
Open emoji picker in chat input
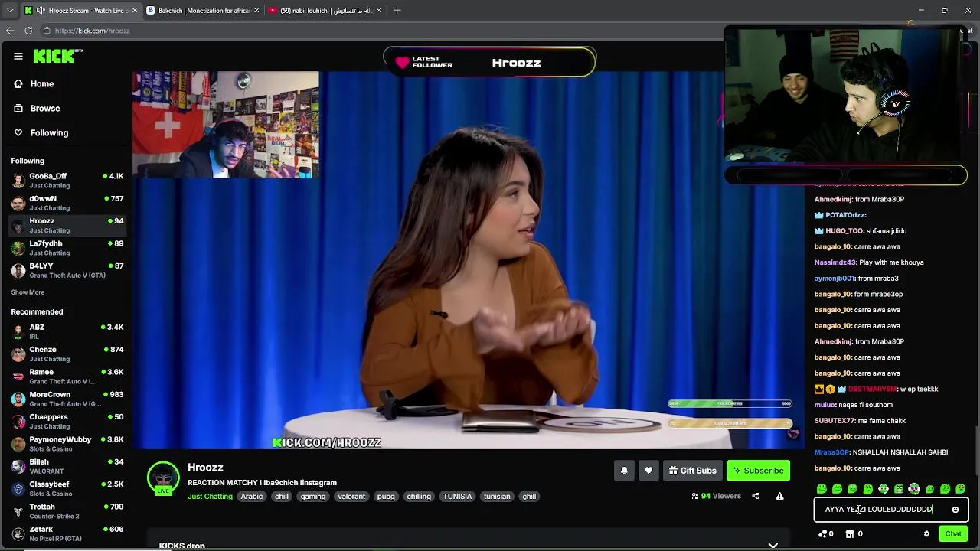[x=955, y=509]
